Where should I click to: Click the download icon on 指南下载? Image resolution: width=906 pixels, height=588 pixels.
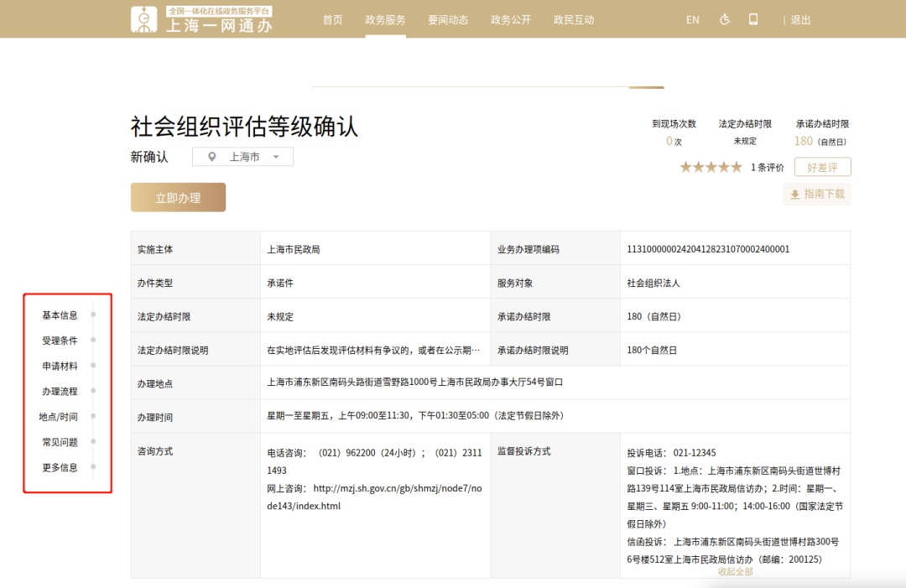794,195
